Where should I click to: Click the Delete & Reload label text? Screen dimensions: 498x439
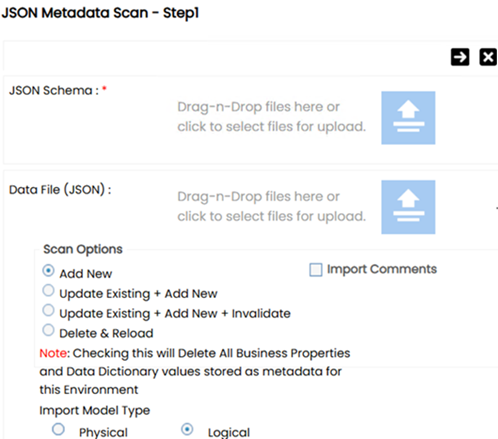(x=106, y=333)
